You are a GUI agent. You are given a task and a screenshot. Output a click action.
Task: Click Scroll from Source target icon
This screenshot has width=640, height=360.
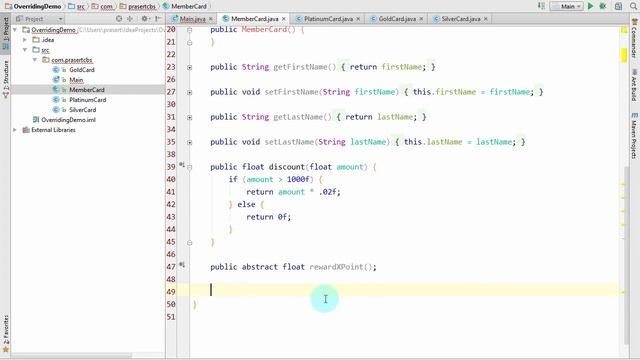pos(119,19)
